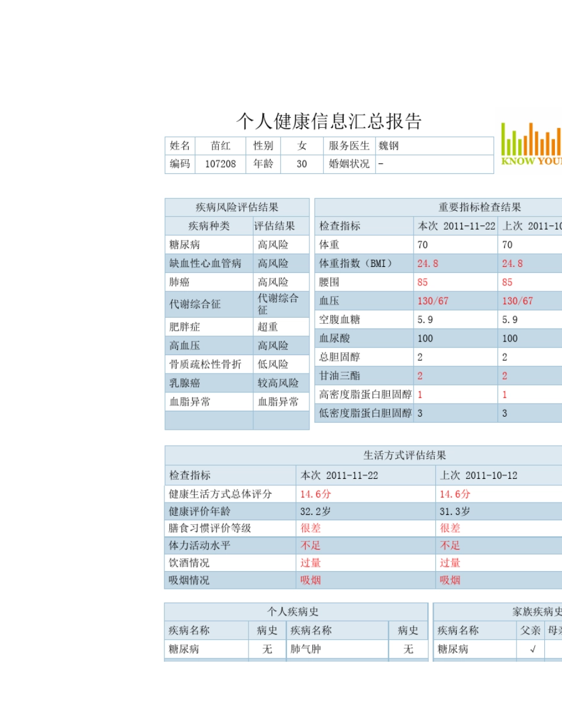Viewport: 562px width, 728px height.
Task: Click the 重要指标检查结果 table header
Action: (480, 207)
